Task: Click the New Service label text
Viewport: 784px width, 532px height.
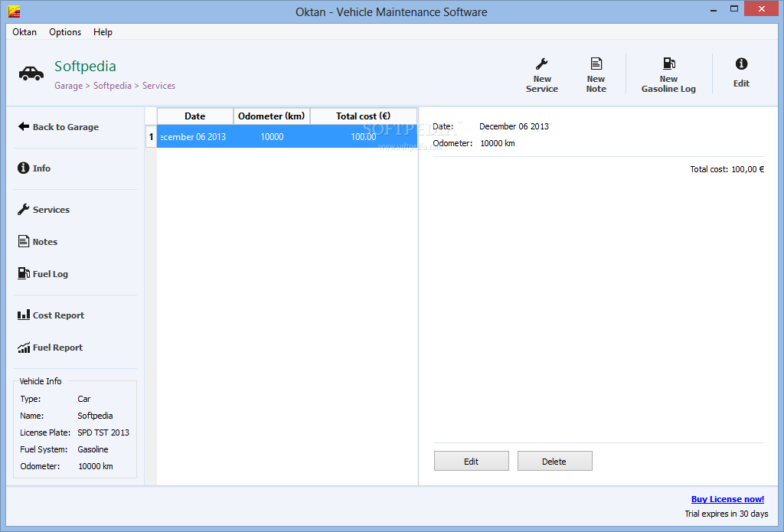Action: click(542, 84)
